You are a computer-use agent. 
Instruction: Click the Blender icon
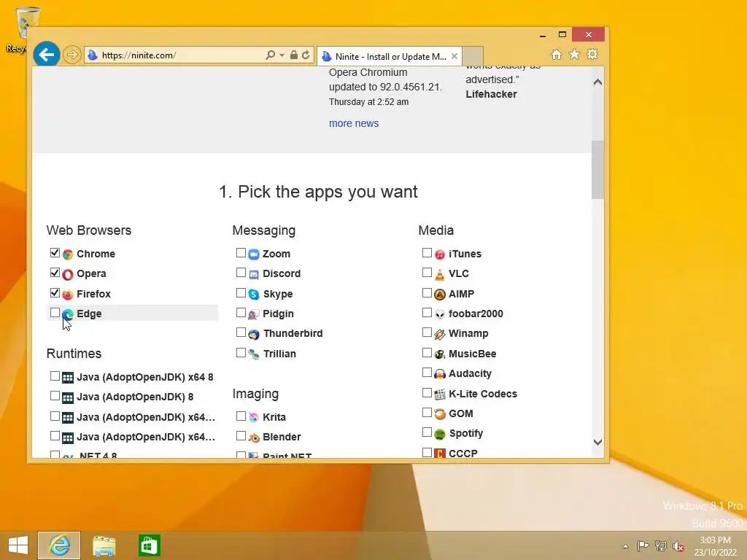pyautogui.click(x=254, y=437)
